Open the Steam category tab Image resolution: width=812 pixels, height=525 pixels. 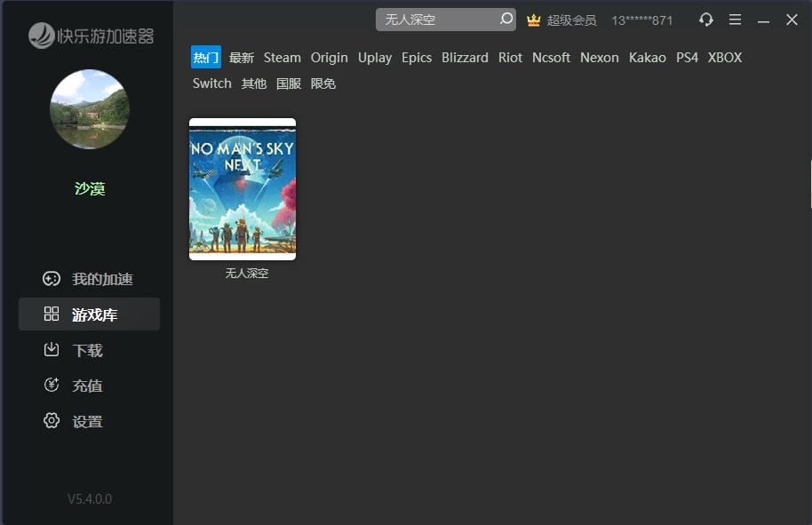pyautogui.click(x=283, y=58)
